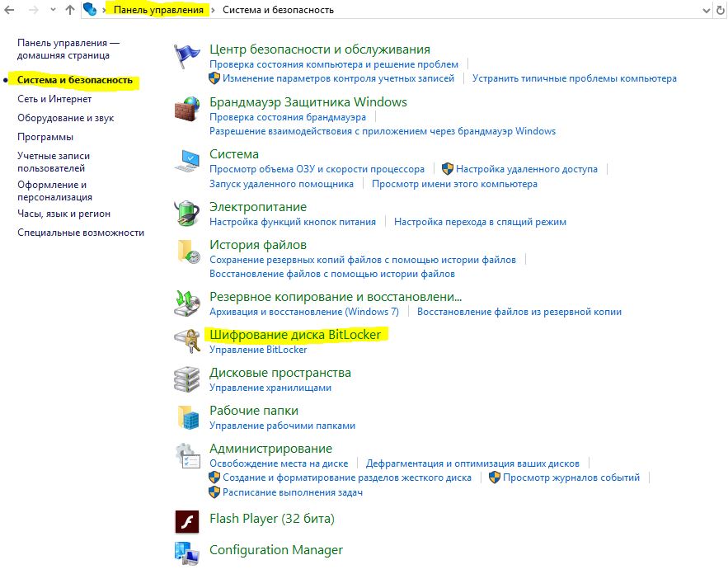
Task: Go up one level with up arrow
Action: click(x=69, y=10)
